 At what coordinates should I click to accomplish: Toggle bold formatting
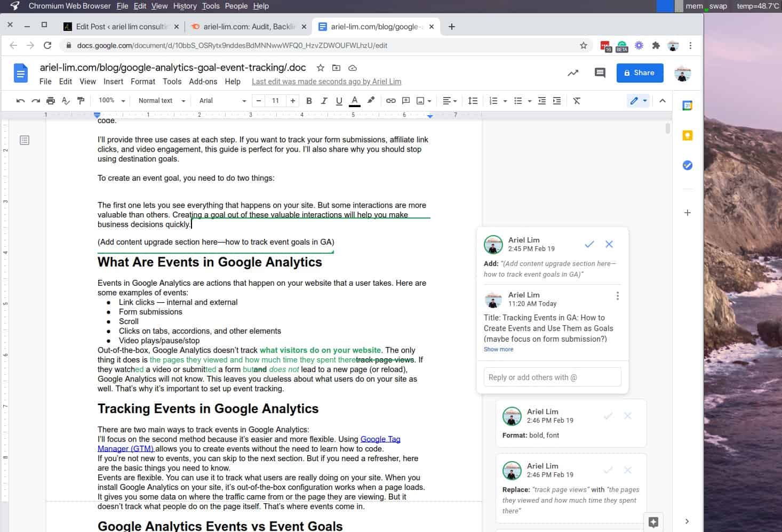[x=309, y=101]
